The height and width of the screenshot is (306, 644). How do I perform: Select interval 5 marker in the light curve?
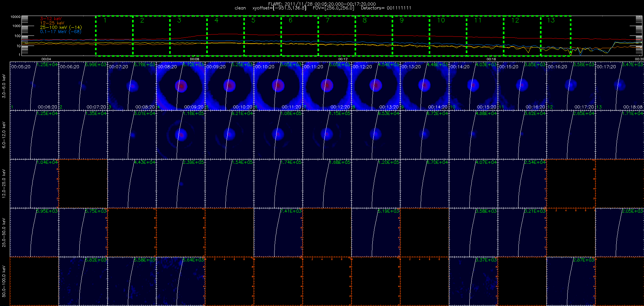point(253,20)
